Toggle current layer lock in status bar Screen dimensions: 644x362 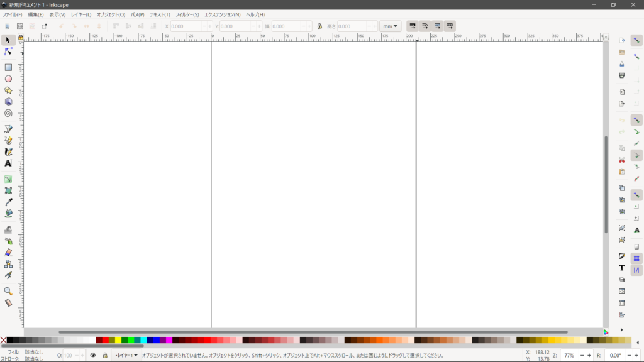(x=105, y=356)
